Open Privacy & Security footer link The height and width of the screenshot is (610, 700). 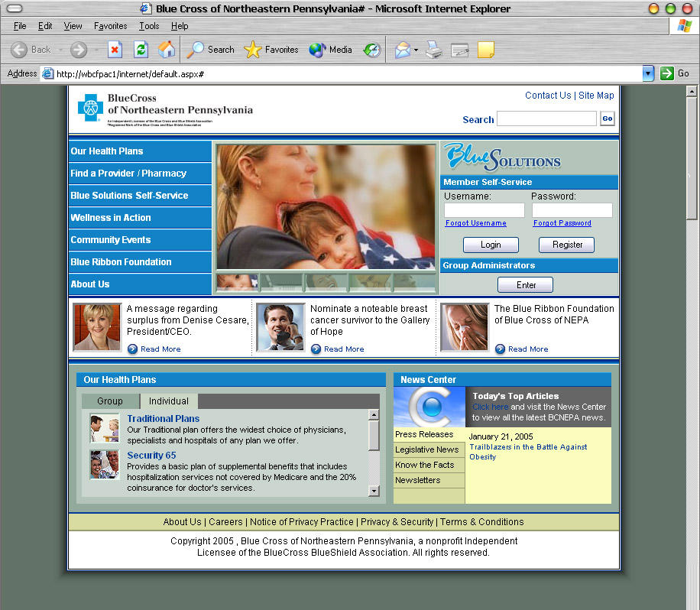point(397,521)
